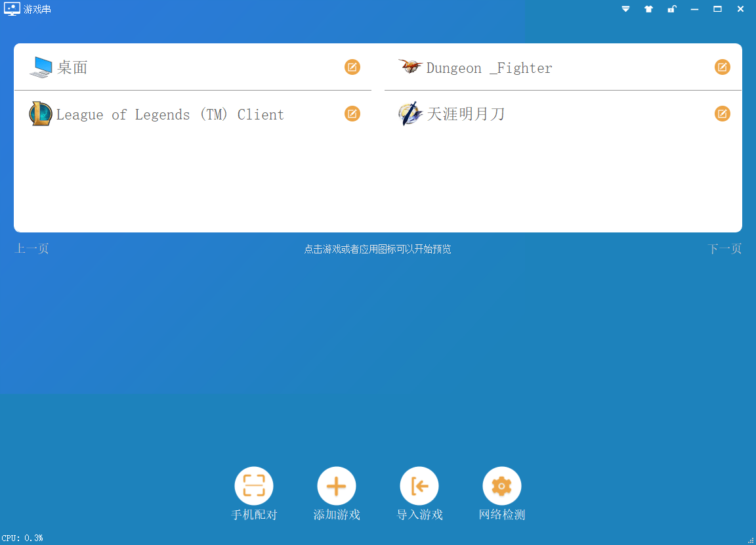The image size is (756, 545).
Task: Click the 添加游戏 plus icon
Action: click(x=337, y=486)
